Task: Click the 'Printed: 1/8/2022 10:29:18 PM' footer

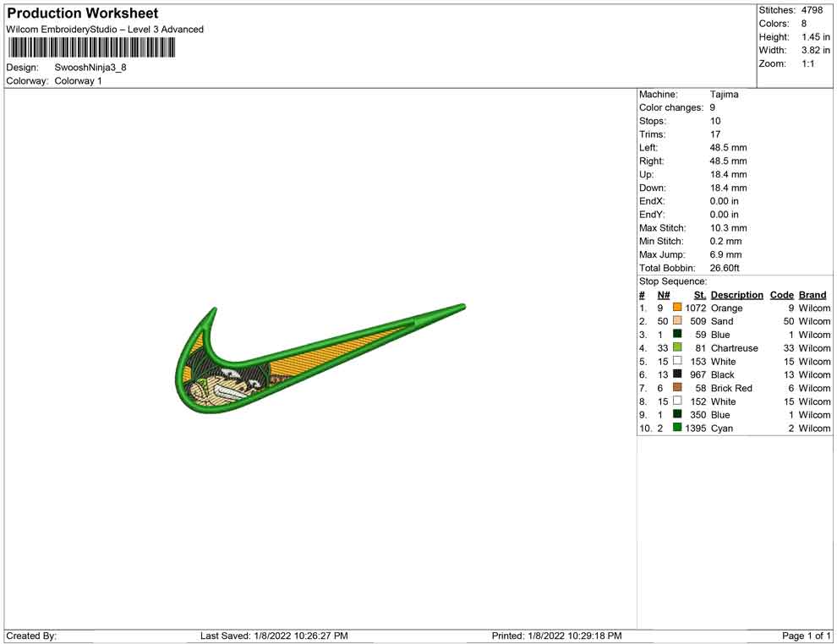Action: (x=557, y=636)
